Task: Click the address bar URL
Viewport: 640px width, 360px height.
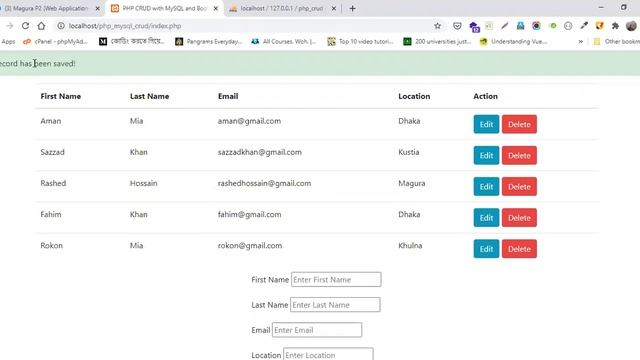Action: [125, 26]
